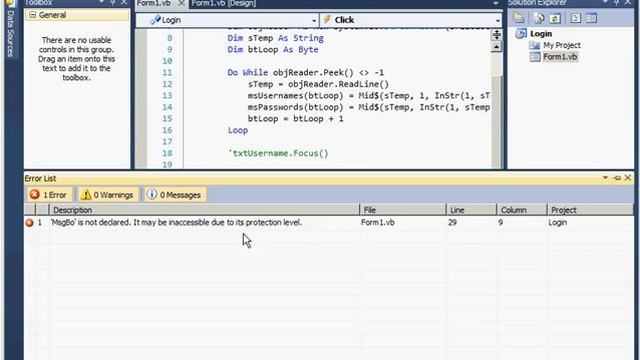Screen dimensions: 640x360
Task: Sort errors by File column
Action: point(402,210)
